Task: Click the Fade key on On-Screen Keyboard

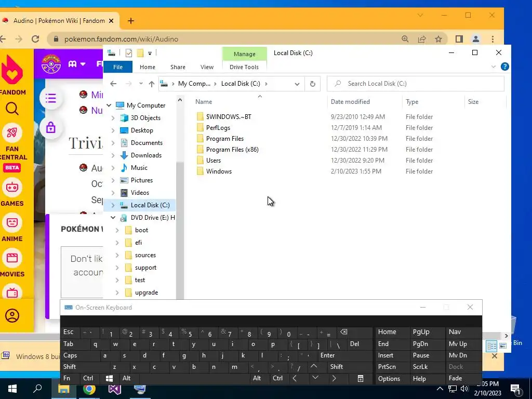Action: (463, 378)
